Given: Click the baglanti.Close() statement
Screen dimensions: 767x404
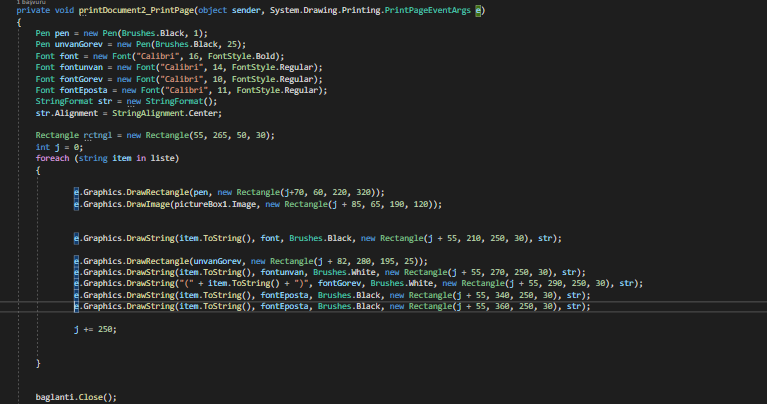Looking at the screenshot, I should [x=76, y=397].
